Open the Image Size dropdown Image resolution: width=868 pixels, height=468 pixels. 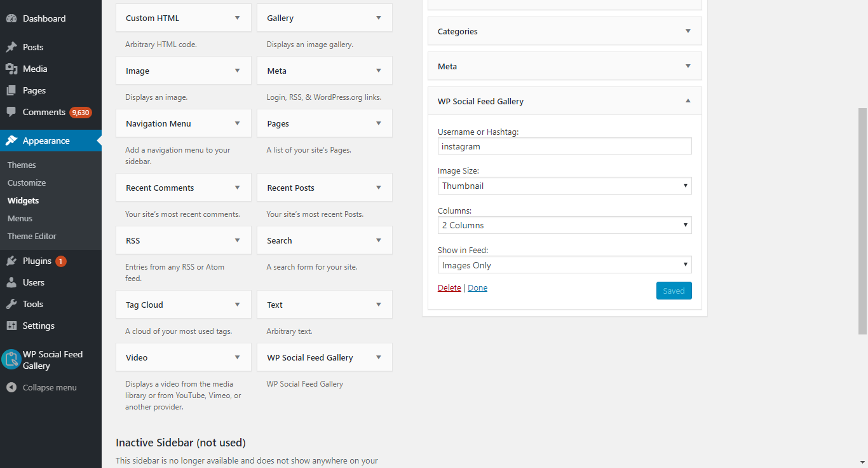click(x=565, y=186)
